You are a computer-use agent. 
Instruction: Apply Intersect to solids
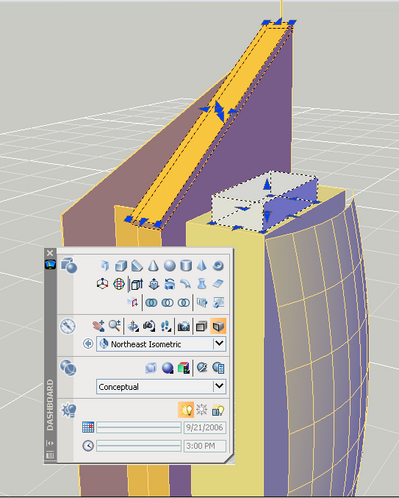tap(184, 302)
